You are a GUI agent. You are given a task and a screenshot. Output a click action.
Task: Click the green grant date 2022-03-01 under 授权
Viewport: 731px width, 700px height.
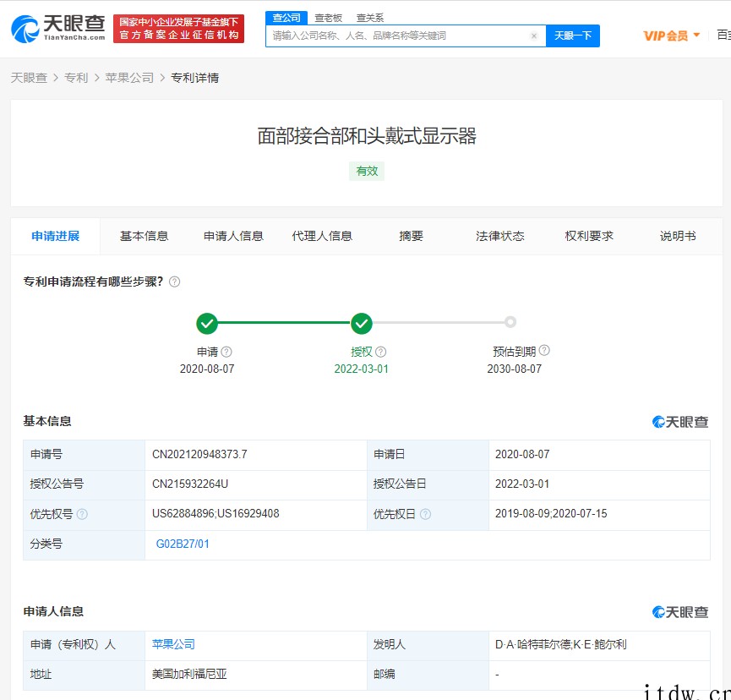point(362,369)
